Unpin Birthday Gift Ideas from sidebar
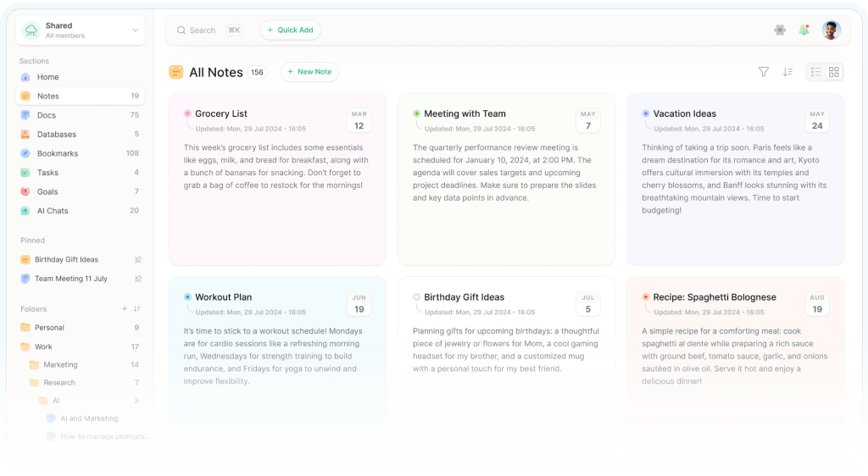 pyautogui.click(x=138, y=260)
